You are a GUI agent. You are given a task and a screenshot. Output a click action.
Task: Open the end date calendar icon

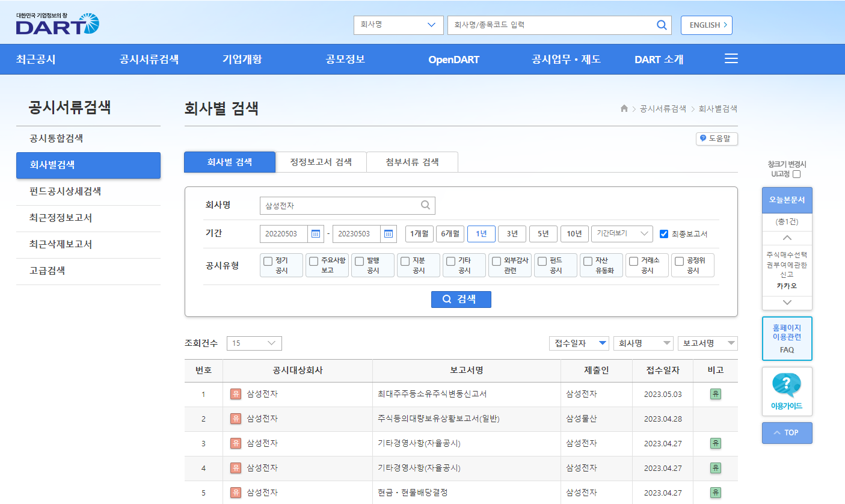389,233
